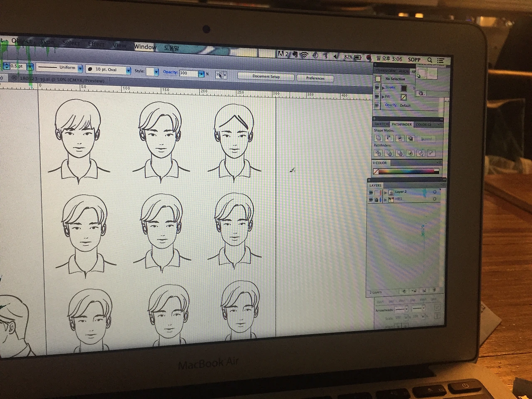532x399 pixels.
Task: Open the View menu
Action: click(x=119, y=45)
